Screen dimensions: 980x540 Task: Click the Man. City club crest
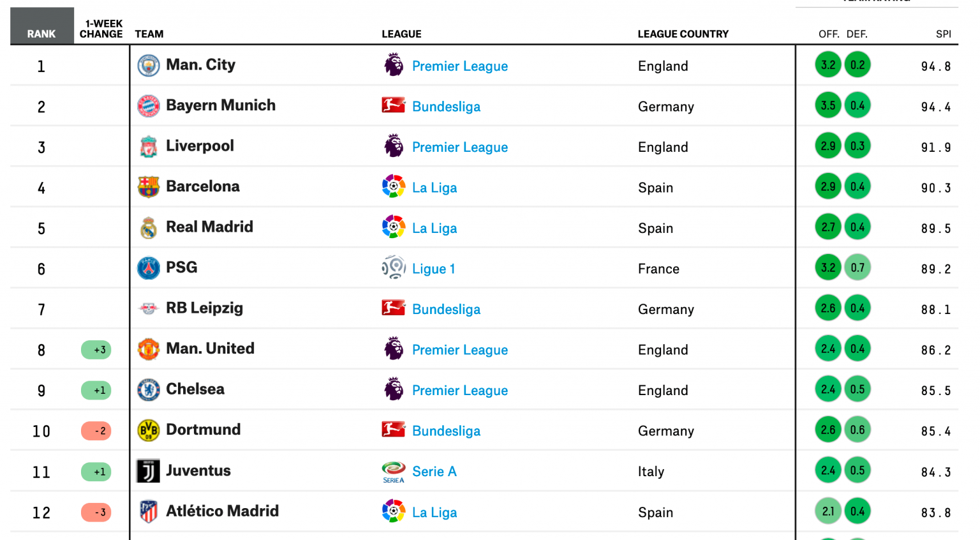tap(149, 66)
